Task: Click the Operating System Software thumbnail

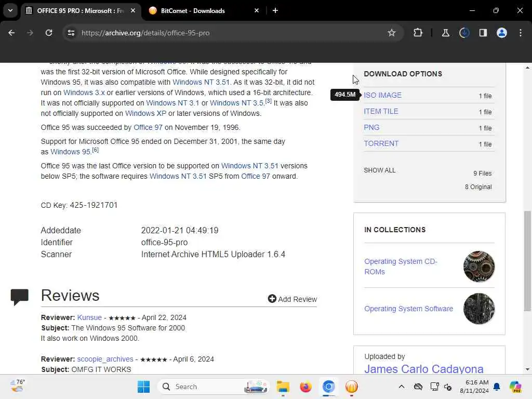Action: (x=478, y=309)
